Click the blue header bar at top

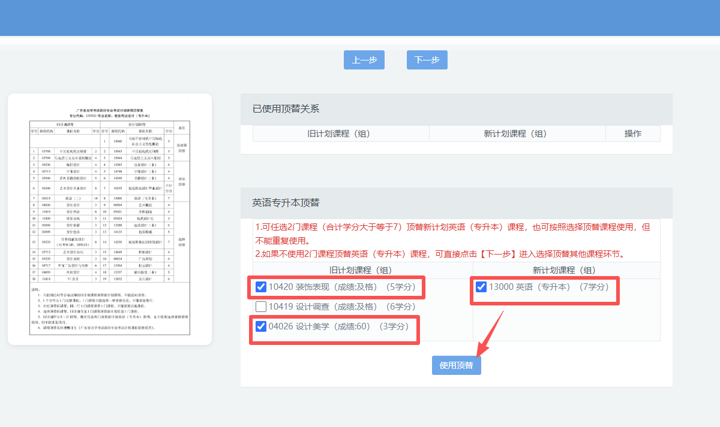[360, 17]
